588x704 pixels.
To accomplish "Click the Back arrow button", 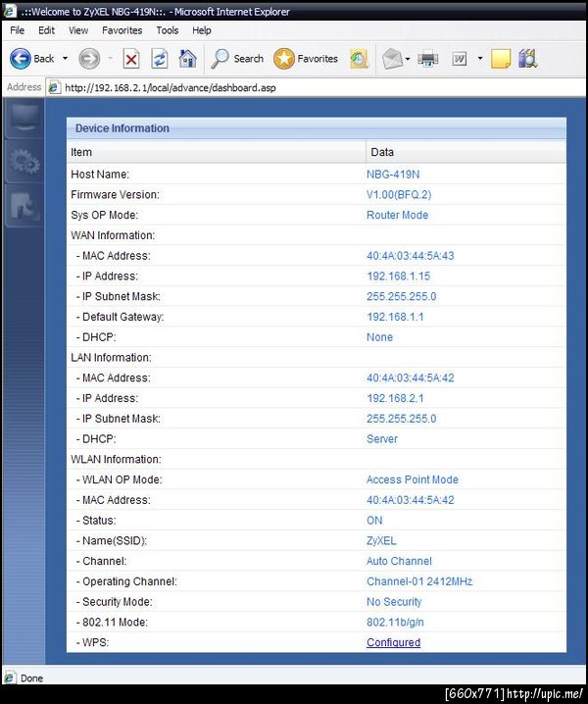I will pyautogui.click(x=21, y=59).
